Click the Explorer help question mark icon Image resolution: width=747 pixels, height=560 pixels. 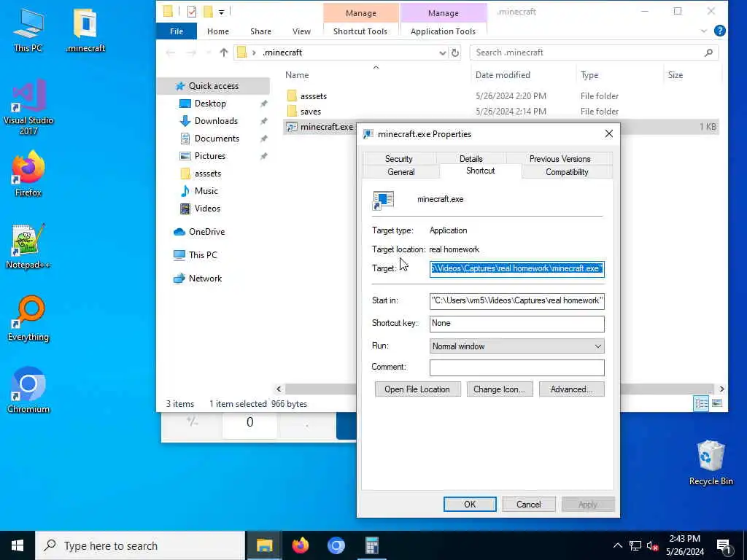(719, 31)
